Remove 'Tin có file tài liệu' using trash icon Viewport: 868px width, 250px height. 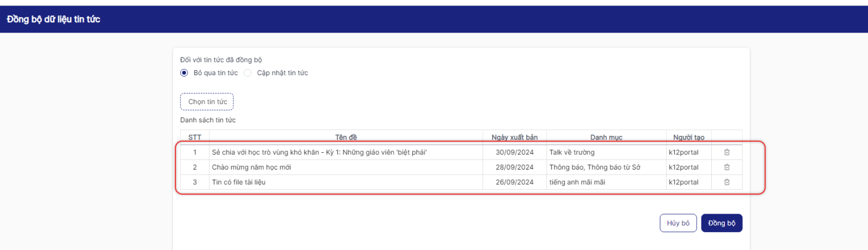726,182
